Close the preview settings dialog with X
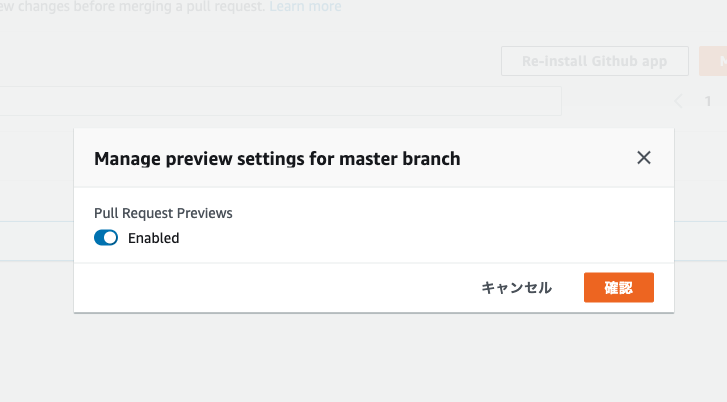The width and height of the screenshot is (727, 402). pos(644,158)
